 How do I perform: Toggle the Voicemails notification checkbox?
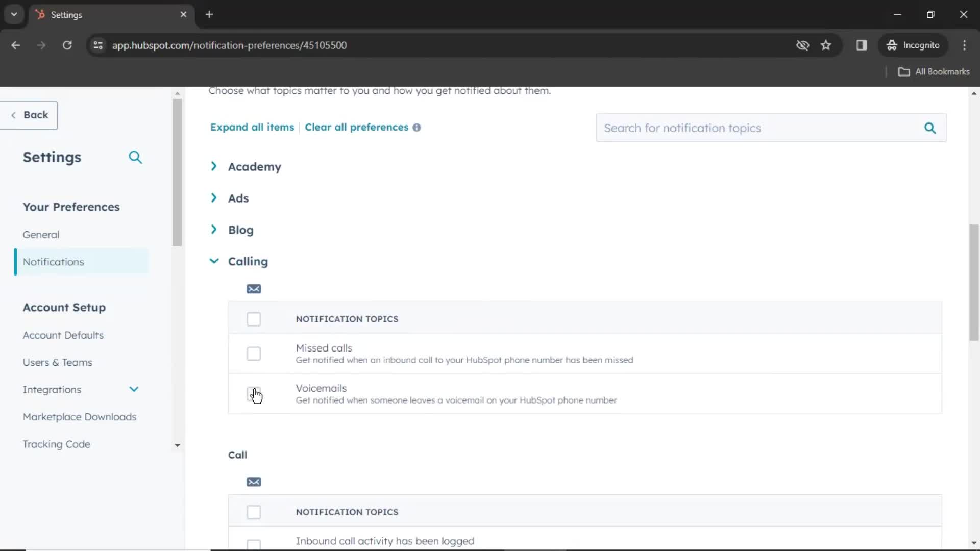click(254, 392)
